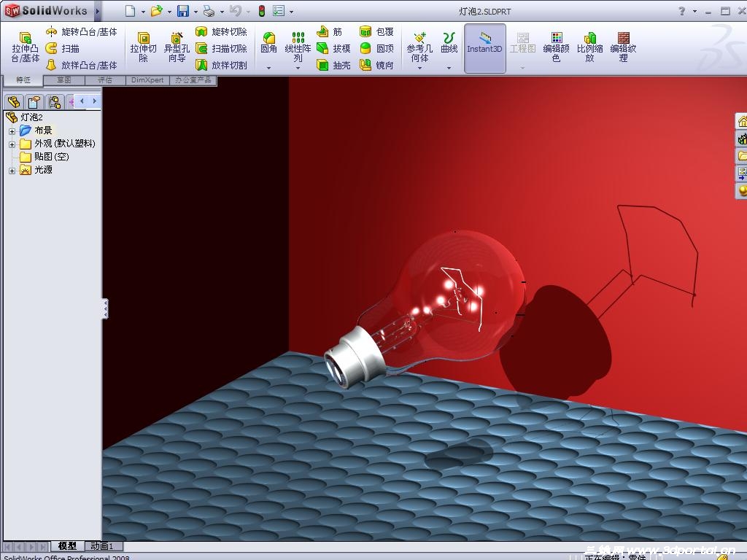Click the New document icon
This screenshot has height=560, width=747.
point(130,11)
